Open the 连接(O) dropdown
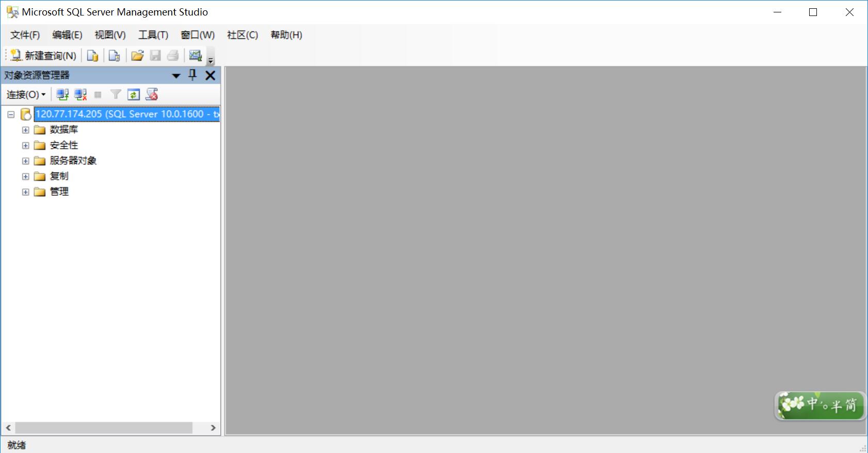 click(x=26, y=95)
